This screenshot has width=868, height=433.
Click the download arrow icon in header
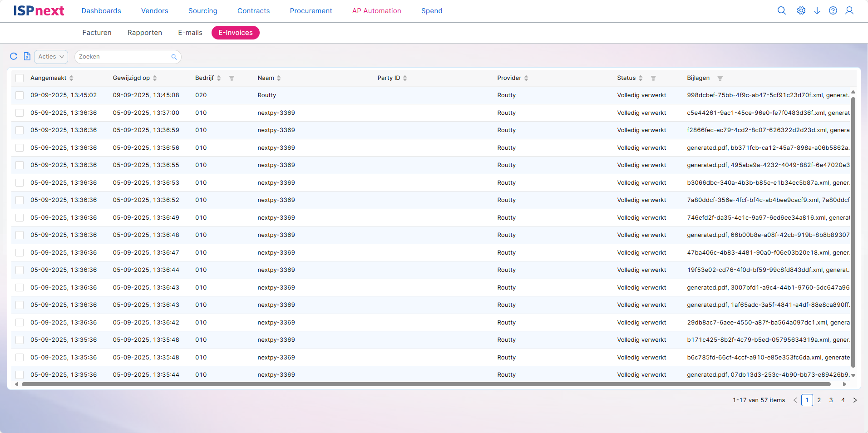coord(817,10)
